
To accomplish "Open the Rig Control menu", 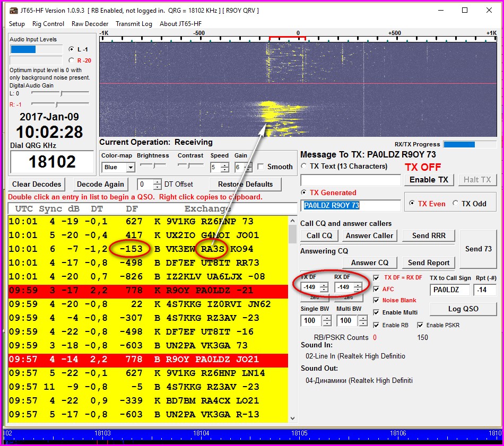I will point(48,24).
